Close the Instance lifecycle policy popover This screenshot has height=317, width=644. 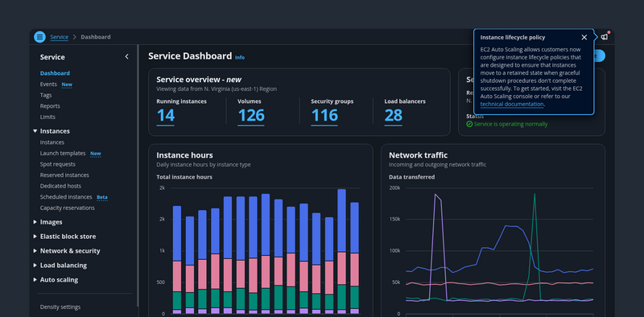tap(584, 37)
